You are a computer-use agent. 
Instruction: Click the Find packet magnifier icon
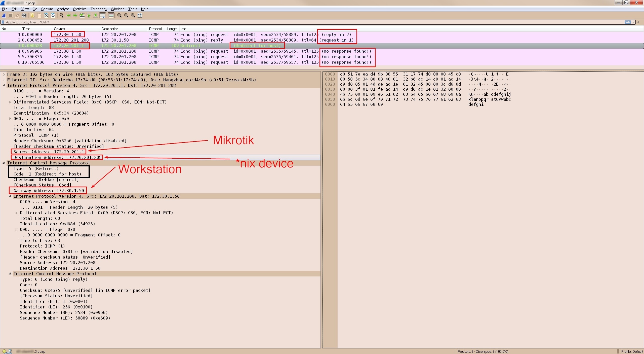point(61,15)
